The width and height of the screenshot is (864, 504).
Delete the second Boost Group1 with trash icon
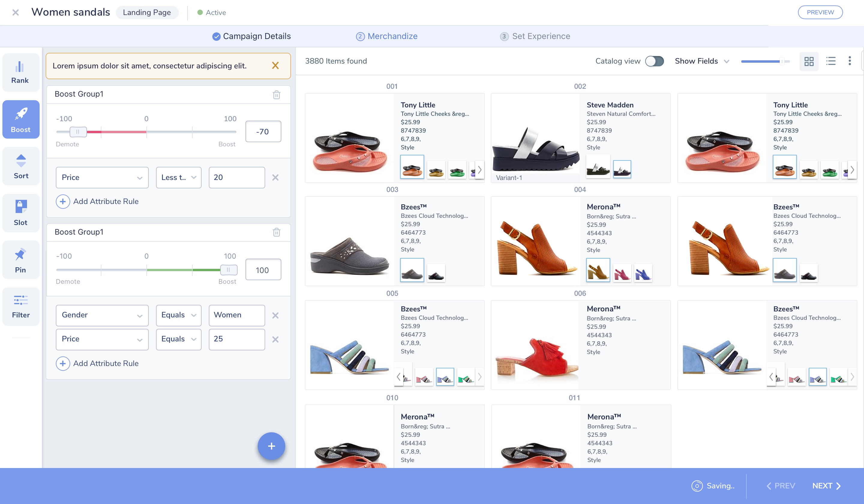pyautogui.click(x=276, y=232)
